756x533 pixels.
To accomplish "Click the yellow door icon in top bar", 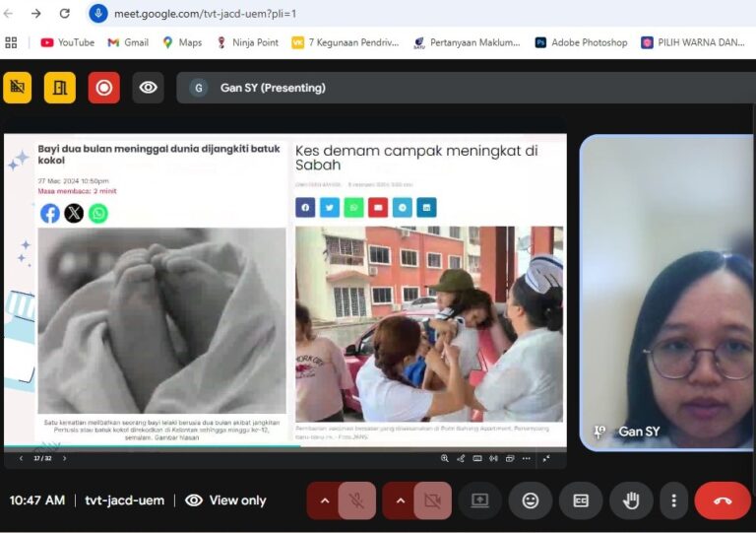I will 59,88.
